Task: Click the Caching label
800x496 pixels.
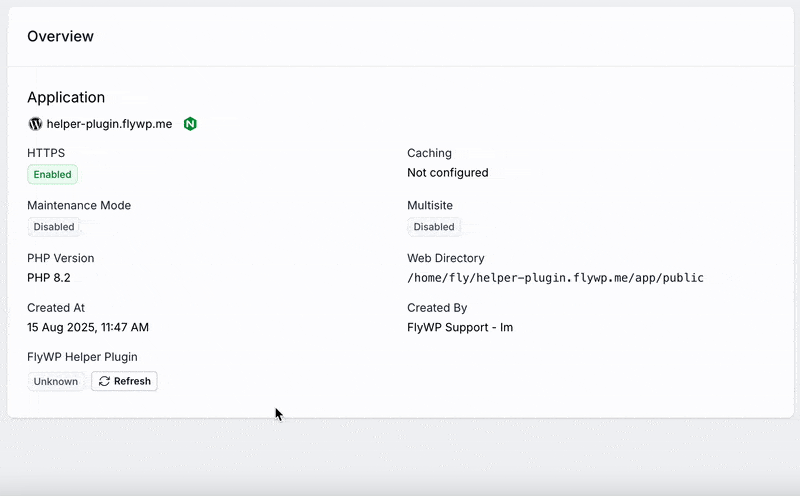Action: point(429,153)
